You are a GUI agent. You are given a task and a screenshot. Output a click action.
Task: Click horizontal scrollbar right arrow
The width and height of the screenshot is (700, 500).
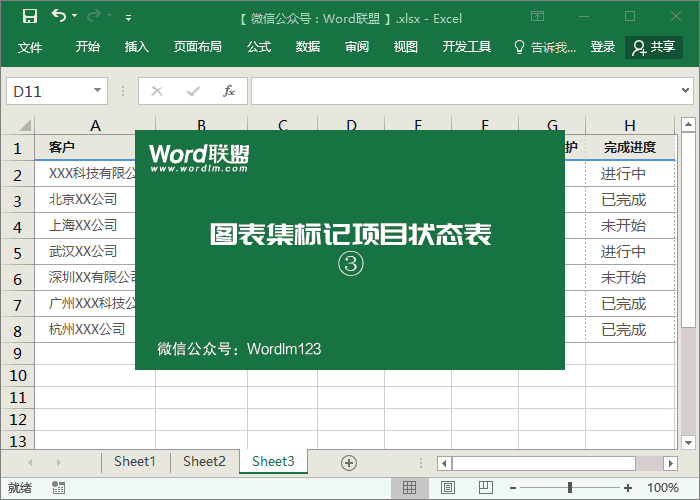(x=670, y=463)
